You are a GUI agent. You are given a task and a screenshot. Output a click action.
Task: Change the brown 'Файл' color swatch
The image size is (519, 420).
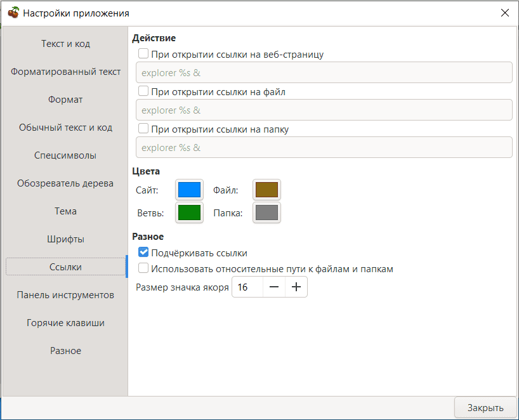coord(266,190)
